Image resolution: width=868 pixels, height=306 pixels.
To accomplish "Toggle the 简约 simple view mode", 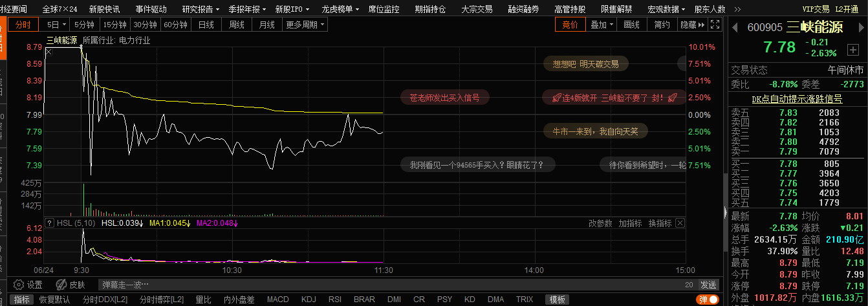I will click(x=662, y=25).
